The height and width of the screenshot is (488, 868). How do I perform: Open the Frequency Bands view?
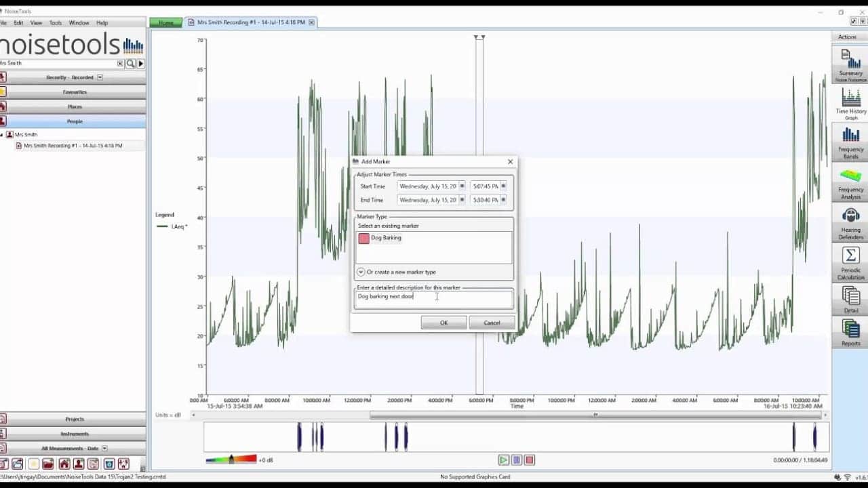click(x=850, y=142)
